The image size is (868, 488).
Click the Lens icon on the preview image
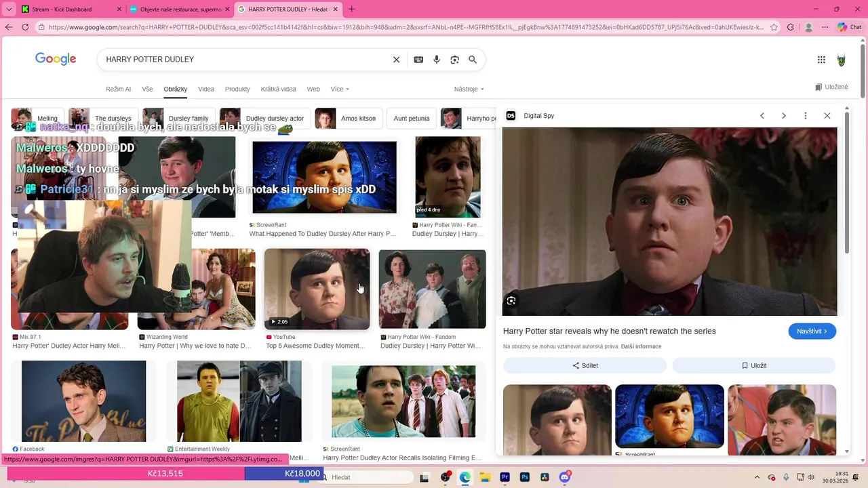[511, 301]
